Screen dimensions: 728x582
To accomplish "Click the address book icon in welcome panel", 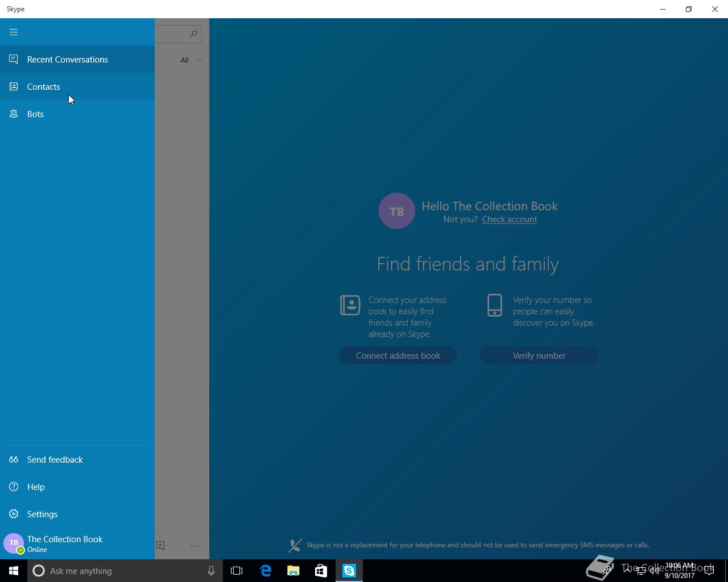I will click(x=350, y=305).
